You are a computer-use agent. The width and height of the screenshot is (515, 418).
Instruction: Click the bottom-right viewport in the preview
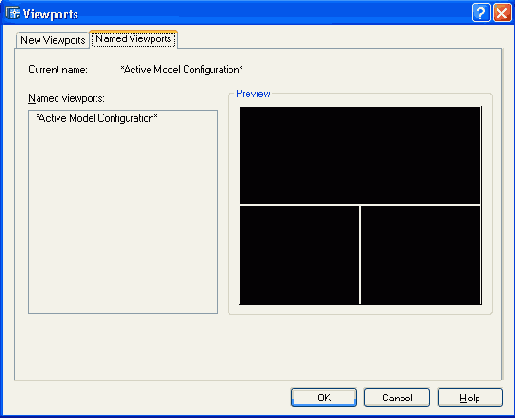pos(420,255)
